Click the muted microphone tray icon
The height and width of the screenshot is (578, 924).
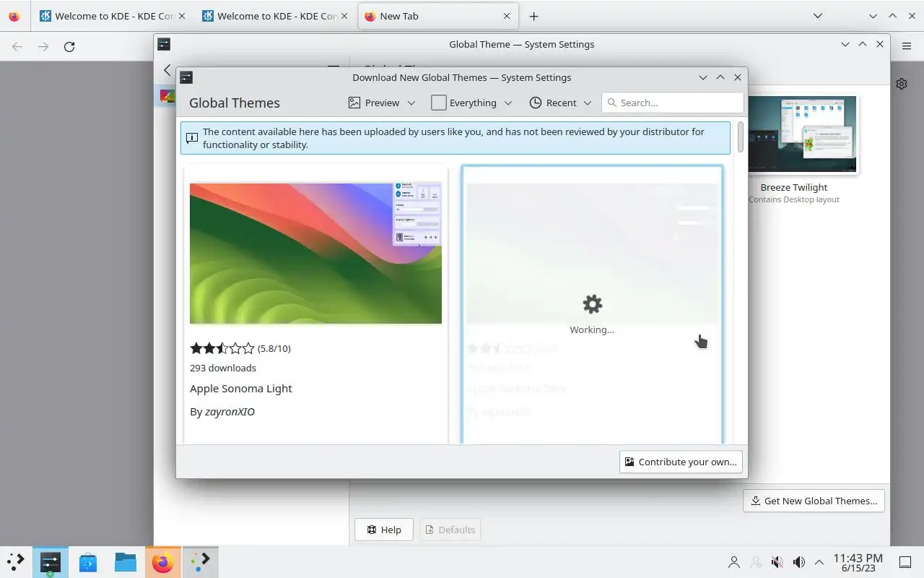(777, 562)
